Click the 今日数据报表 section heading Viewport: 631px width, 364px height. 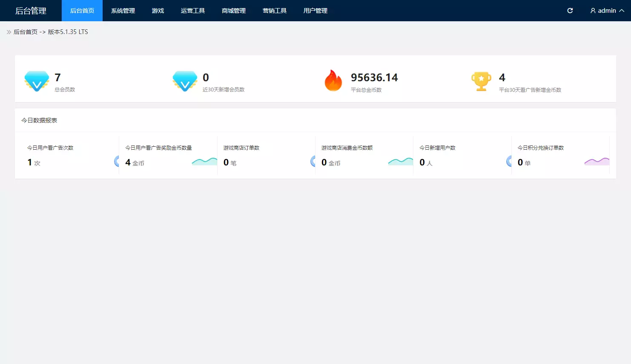point(39,120)
